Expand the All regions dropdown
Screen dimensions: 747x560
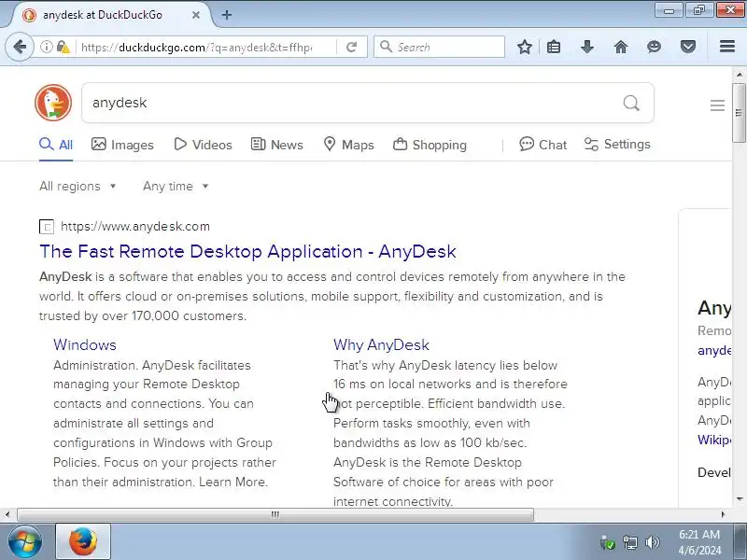(78, 186)
